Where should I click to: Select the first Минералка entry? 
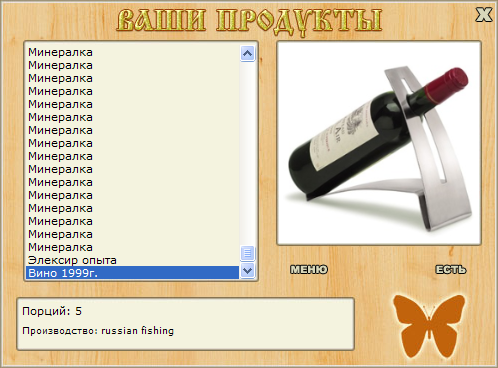[x=132, y=52]
